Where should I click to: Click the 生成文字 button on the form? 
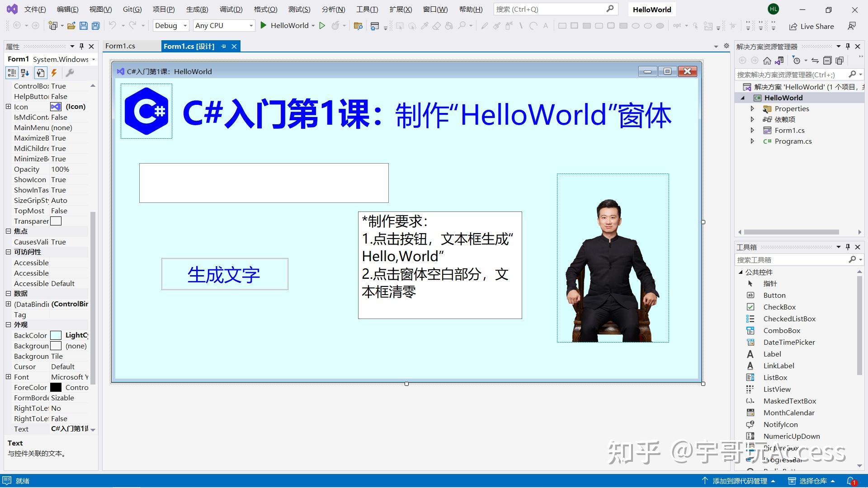click(224, 274)
